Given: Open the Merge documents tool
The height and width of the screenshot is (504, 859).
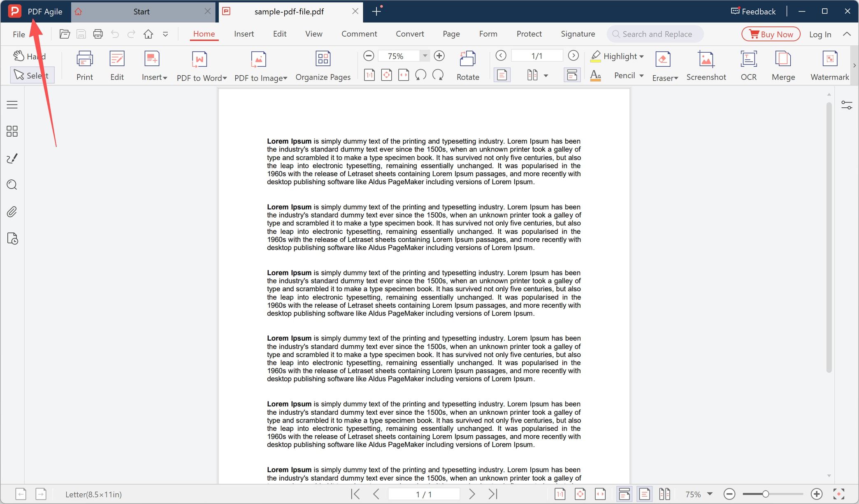Looking at the screenshot, I should [x=783, y=66].
